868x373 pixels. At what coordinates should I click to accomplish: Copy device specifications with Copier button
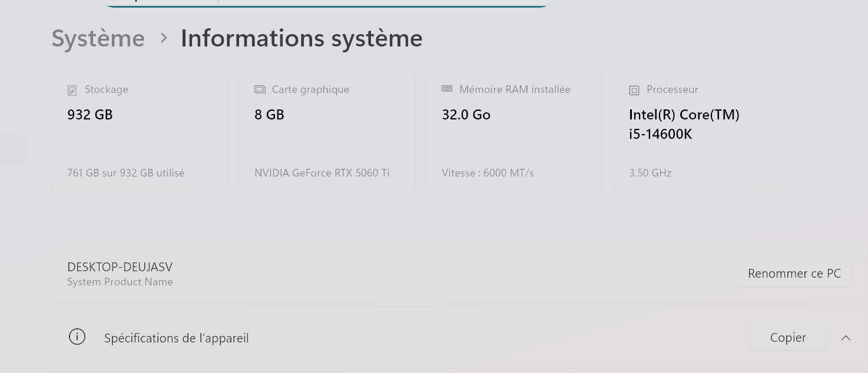(x=788, y=338)
